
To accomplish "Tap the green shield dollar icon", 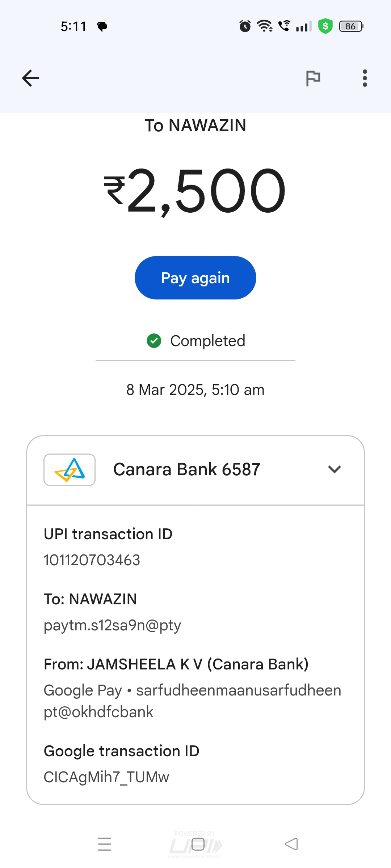I will pos(325,26).
